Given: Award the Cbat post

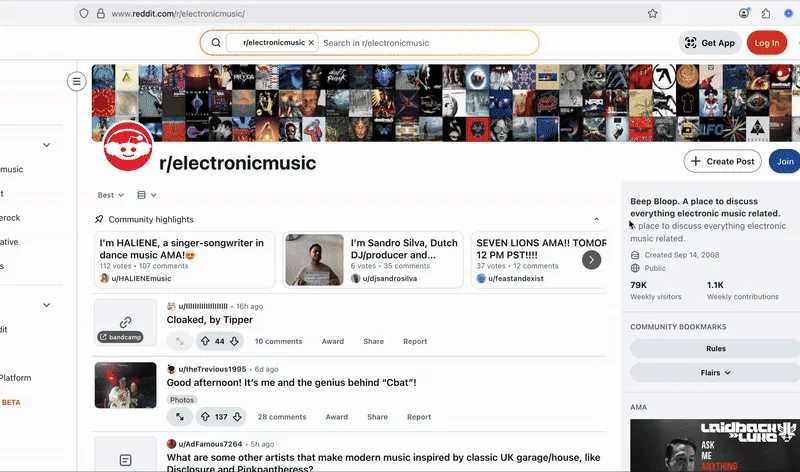Looking at the screenshot, I should [x=337, y=417].
